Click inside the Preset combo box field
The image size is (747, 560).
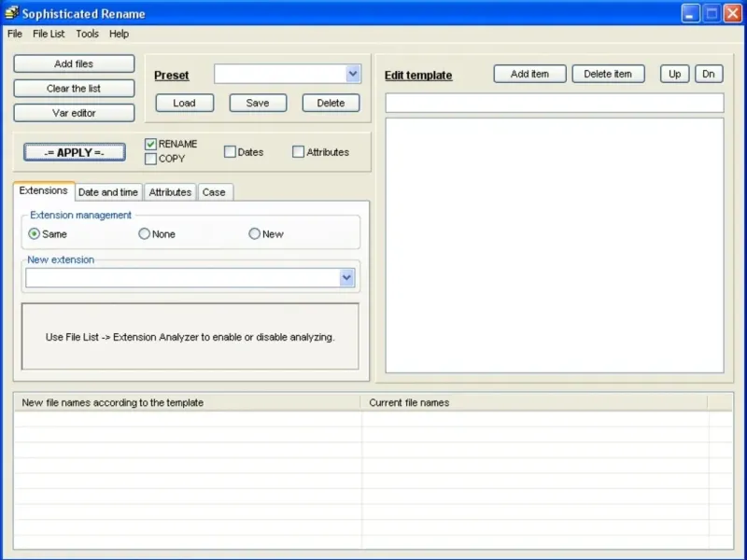(x=280, y=74)
